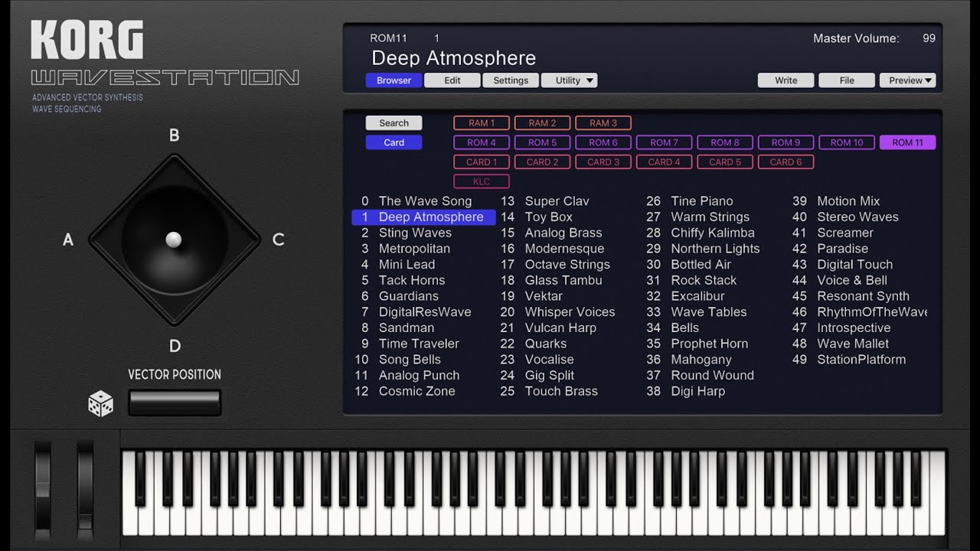Pick the 'Touch Brass' preset
The image size is (980, 551).
coord(561,391)
